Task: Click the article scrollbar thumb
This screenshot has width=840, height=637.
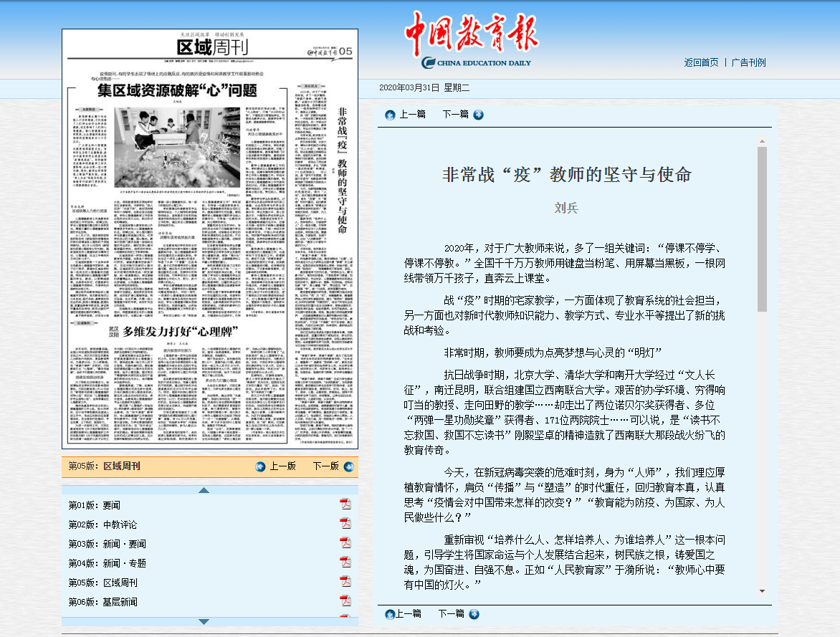Action: click(x=762, y=229)
